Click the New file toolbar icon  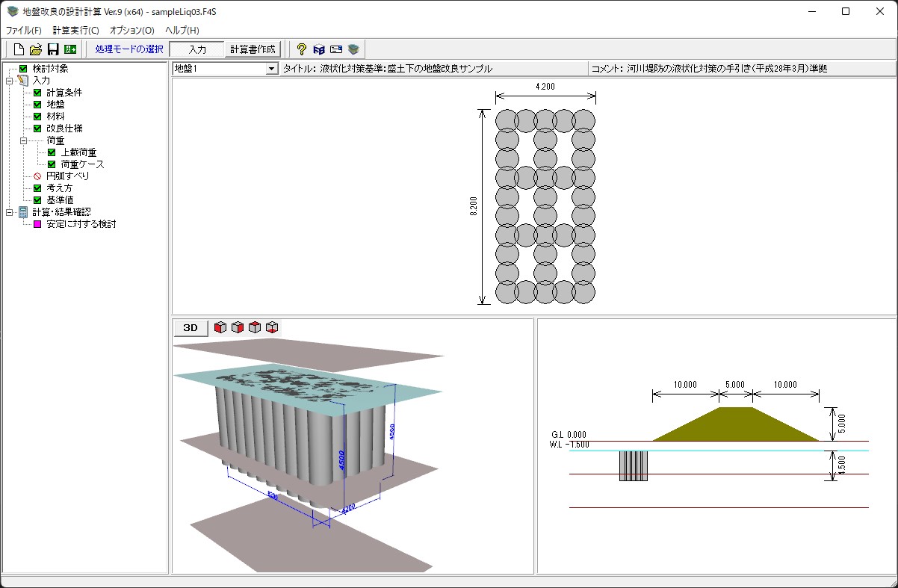point(19,49)
